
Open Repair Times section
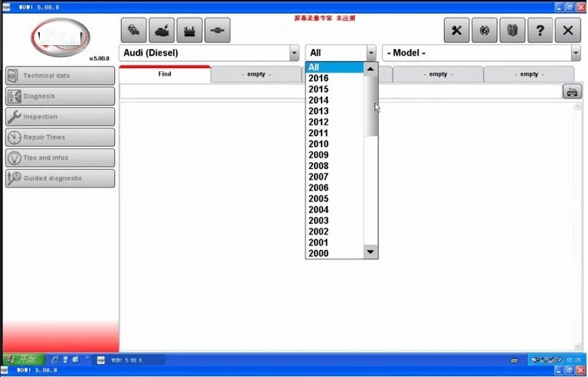click(x=60, y=138)
